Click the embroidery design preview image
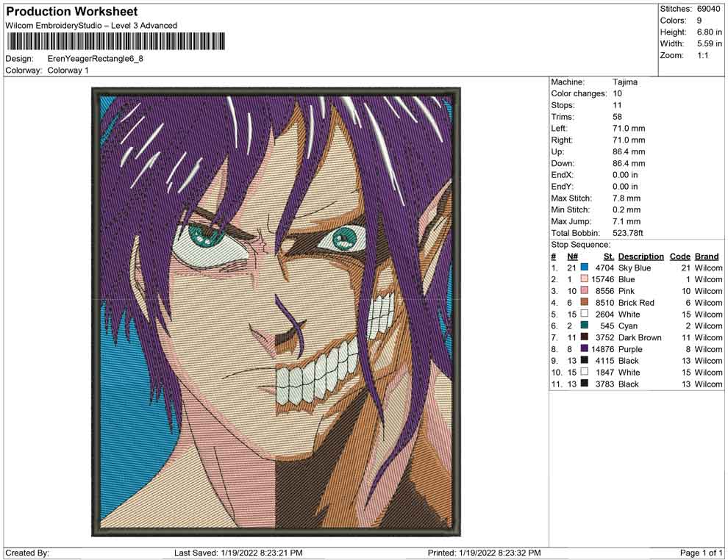The image size is (728, 560). pyautogui.click(x=276, y=312)
